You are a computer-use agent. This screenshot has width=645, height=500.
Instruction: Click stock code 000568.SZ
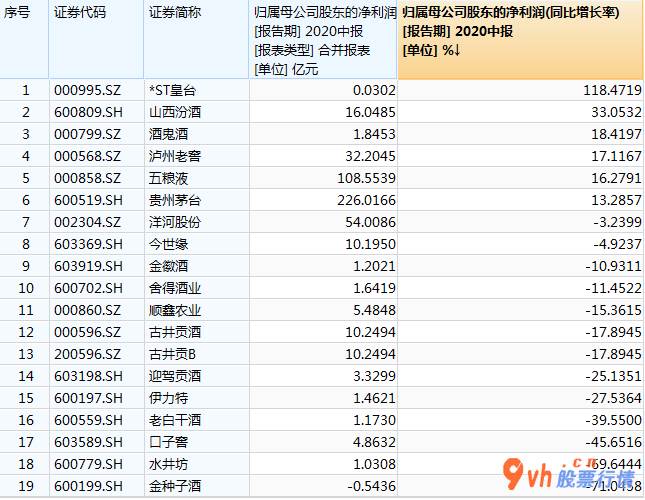(x=87, y=156)
